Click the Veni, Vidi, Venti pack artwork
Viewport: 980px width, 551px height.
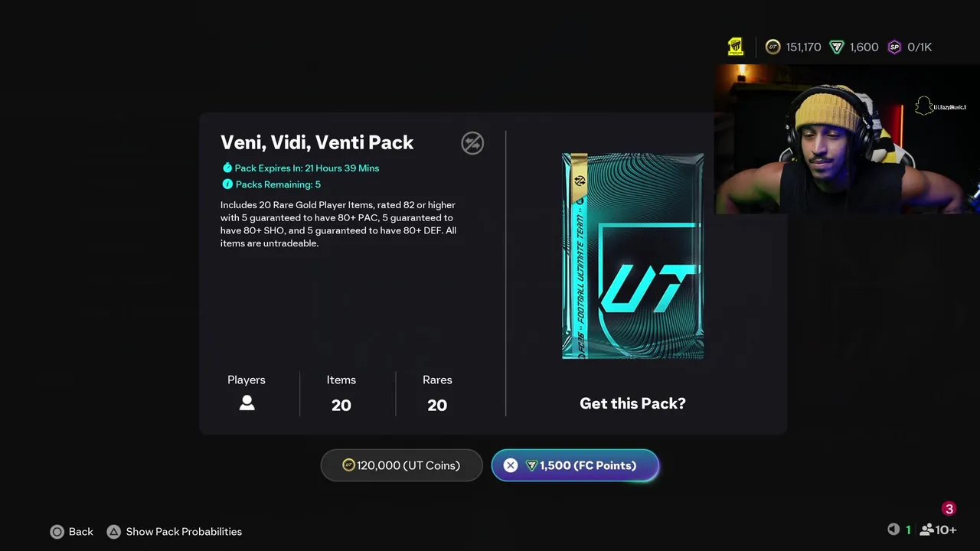click(632, 256)
